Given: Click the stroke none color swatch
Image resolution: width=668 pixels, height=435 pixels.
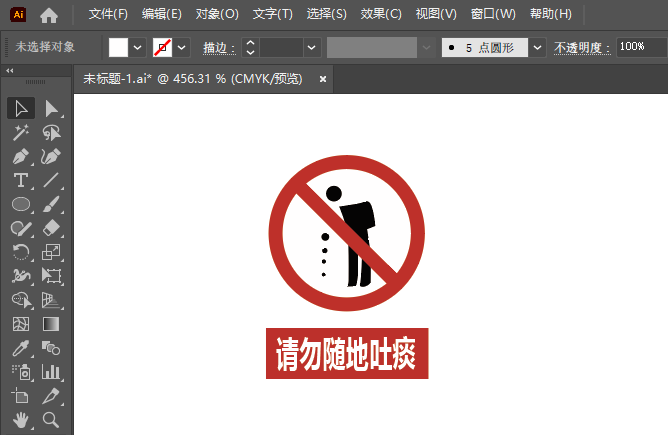Looking at the screenshot, I should pos(162,47).
